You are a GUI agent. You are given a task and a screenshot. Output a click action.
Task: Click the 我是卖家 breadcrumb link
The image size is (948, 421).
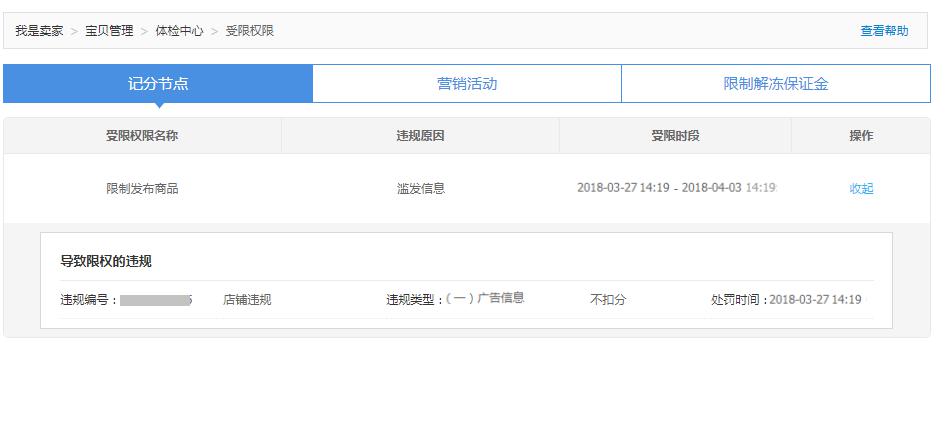[x=39, y=31]
